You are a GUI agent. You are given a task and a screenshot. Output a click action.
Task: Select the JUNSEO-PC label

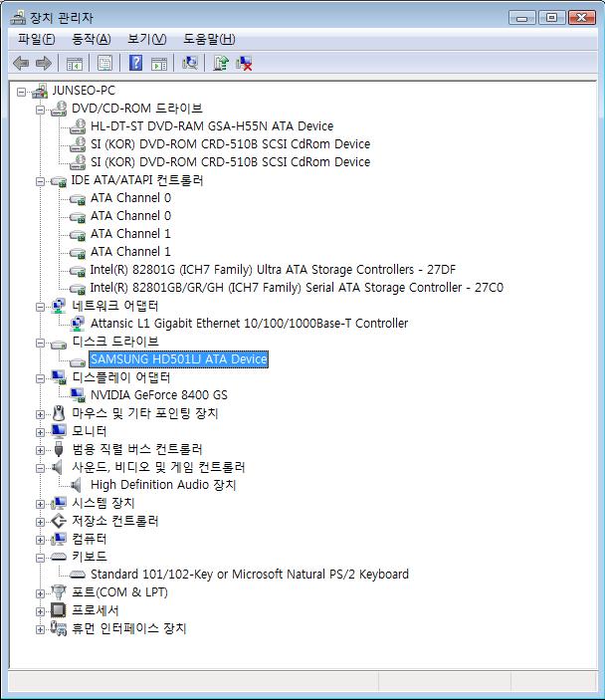[84, 91]
